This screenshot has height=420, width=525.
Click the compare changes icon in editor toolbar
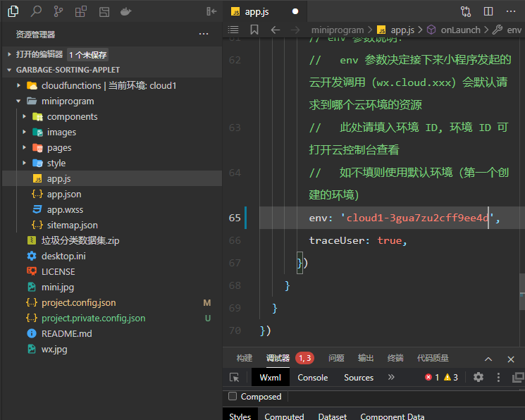point(465,12)
